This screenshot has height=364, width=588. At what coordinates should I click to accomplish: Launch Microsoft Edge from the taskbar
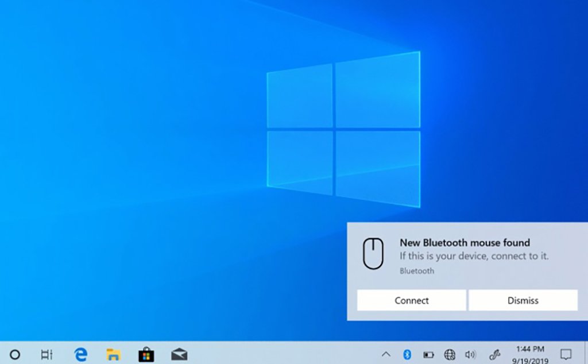coord(80,354)
